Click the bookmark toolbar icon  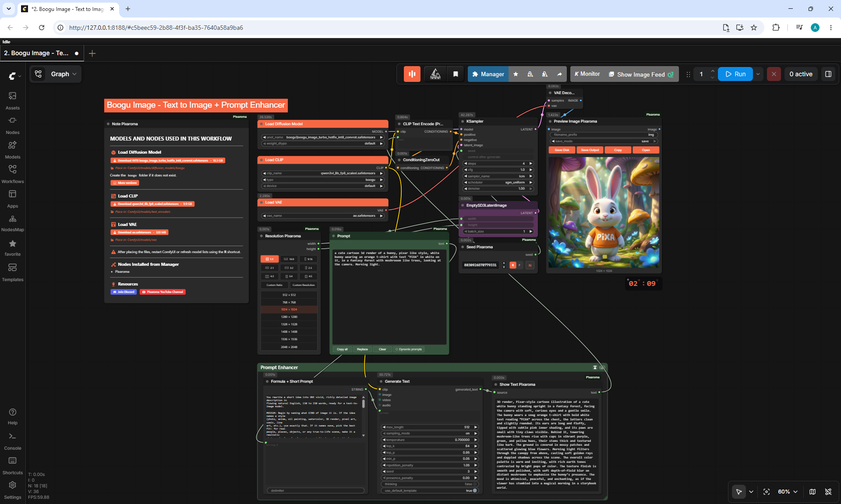point(456,74)
